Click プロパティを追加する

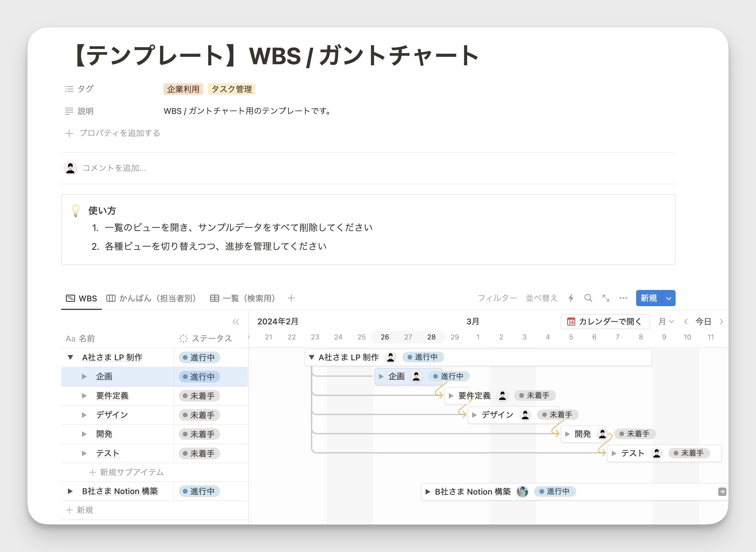pyautogui.click(x=113, y=133)
